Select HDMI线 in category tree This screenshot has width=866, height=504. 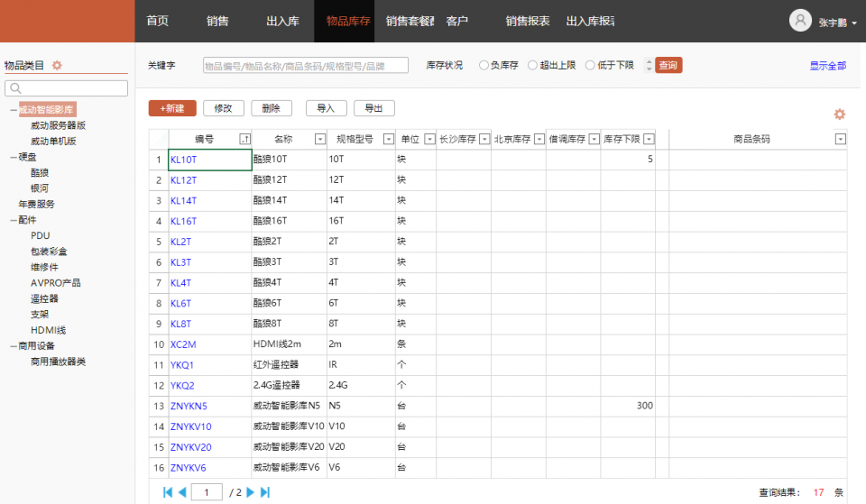tap(48, 330)
